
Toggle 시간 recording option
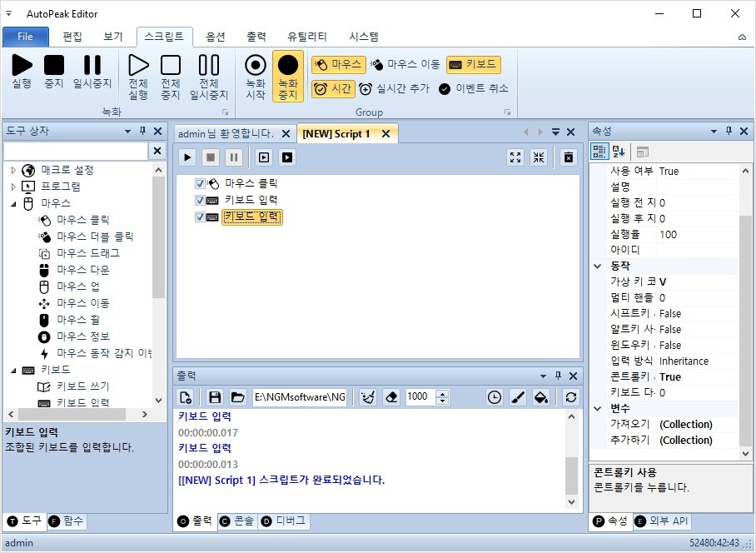point(333,89)
